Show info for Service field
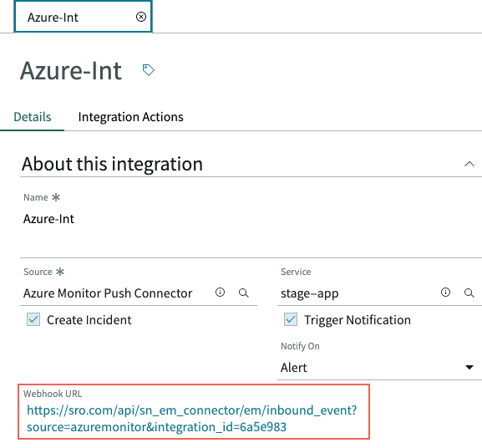 [445, 292]
